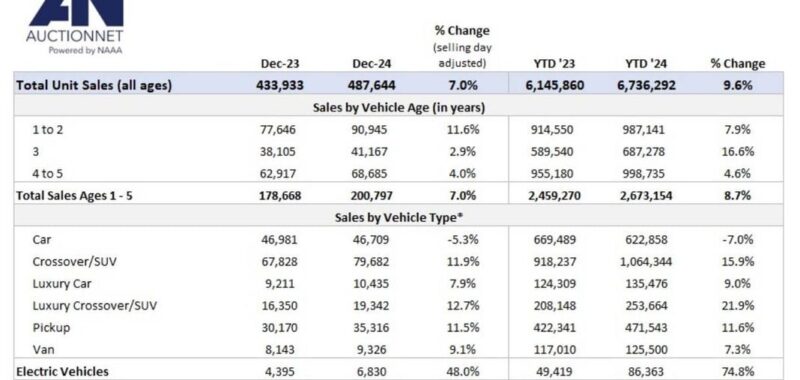The width and height of the screenshot is (800, 380).
Task: Click the YTD '24 column header
Action: coord(646,64)
